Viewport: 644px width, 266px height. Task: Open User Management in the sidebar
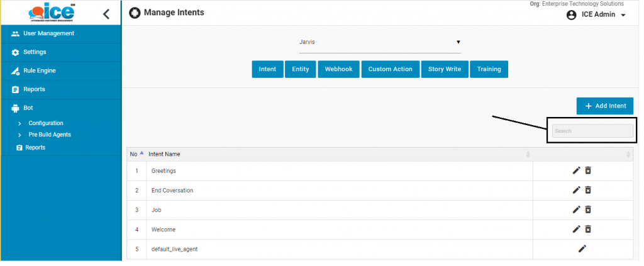click(x=48, y=33)
